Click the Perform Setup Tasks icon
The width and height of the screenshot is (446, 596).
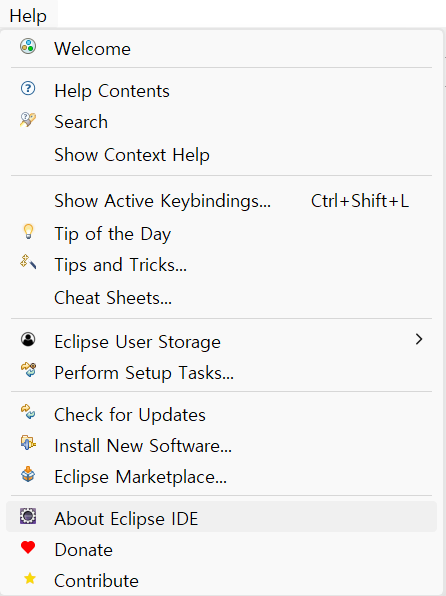coord(28,370)
